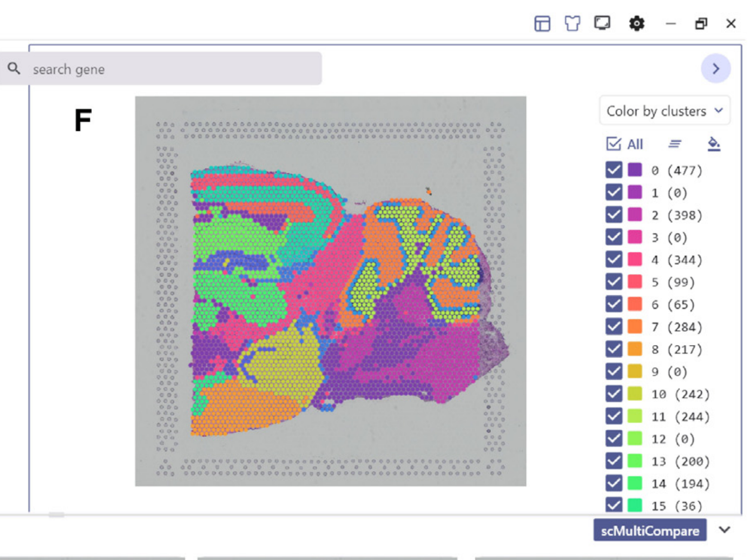Click the t-shirt theme icon
749x560 pixels.
click(572, 24)
